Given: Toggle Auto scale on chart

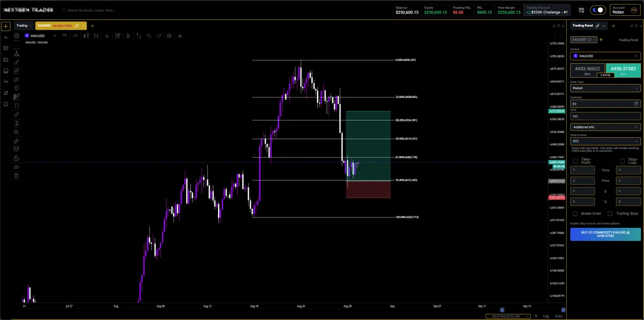Looking at the screenshot, I should [558, 316].
